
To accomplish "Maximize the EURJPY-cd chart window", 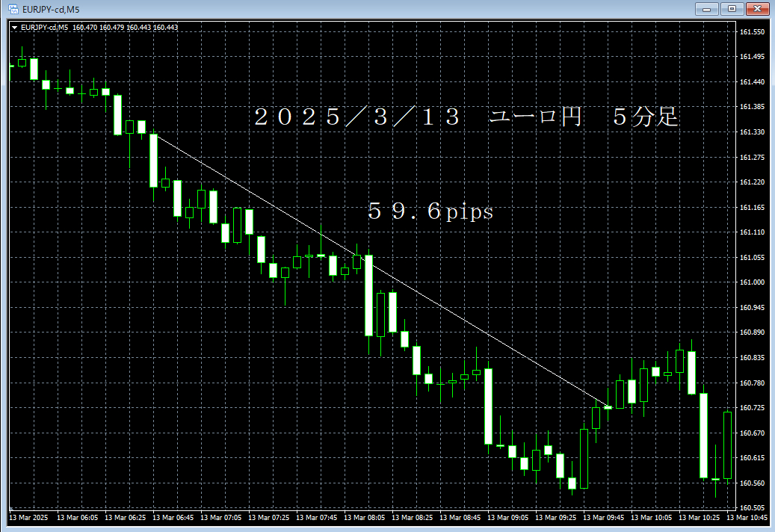I will click(732, 9).
